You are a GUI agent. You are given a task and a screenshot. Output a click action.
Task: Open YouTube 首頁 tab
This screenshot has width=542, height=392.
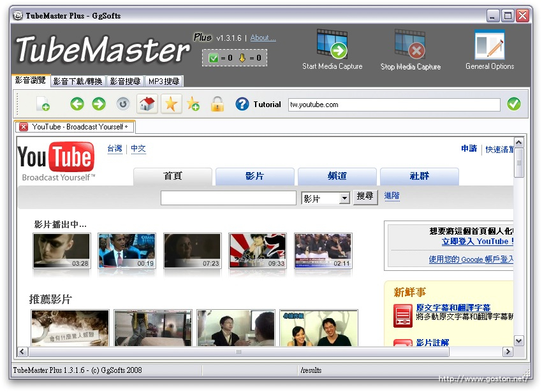click(x=173, y=177)
